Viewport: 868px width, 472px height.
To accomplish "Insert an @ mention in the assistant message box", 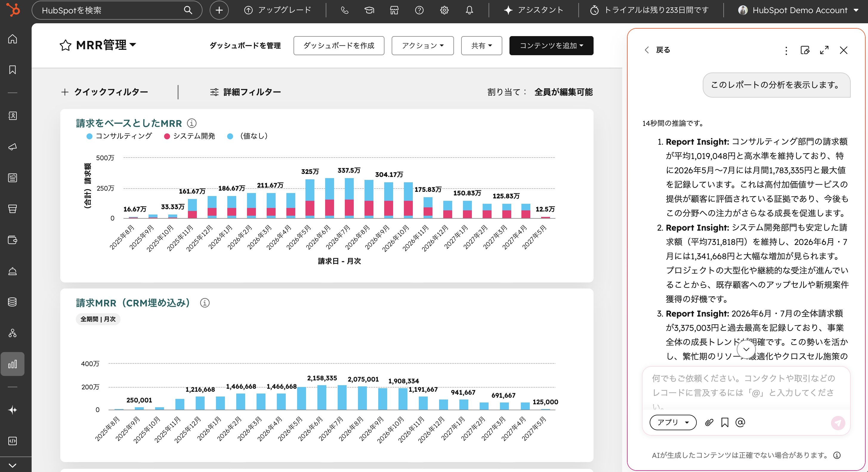I will [740, 422].
